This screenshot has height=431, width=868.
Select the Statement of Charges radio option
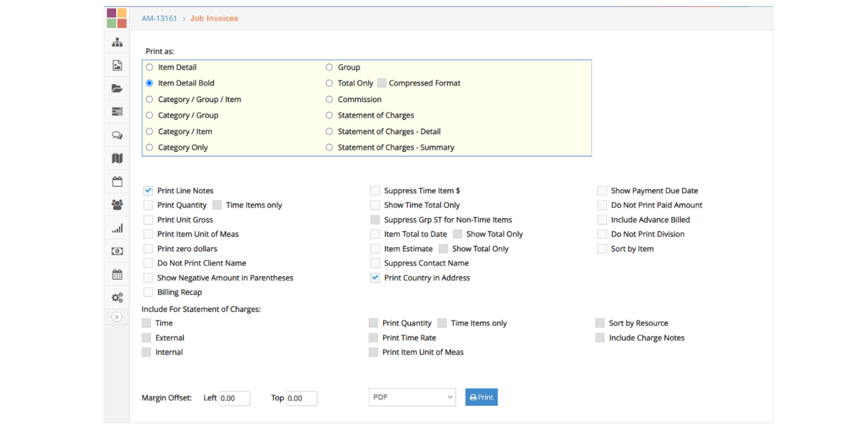click(329, 115)
